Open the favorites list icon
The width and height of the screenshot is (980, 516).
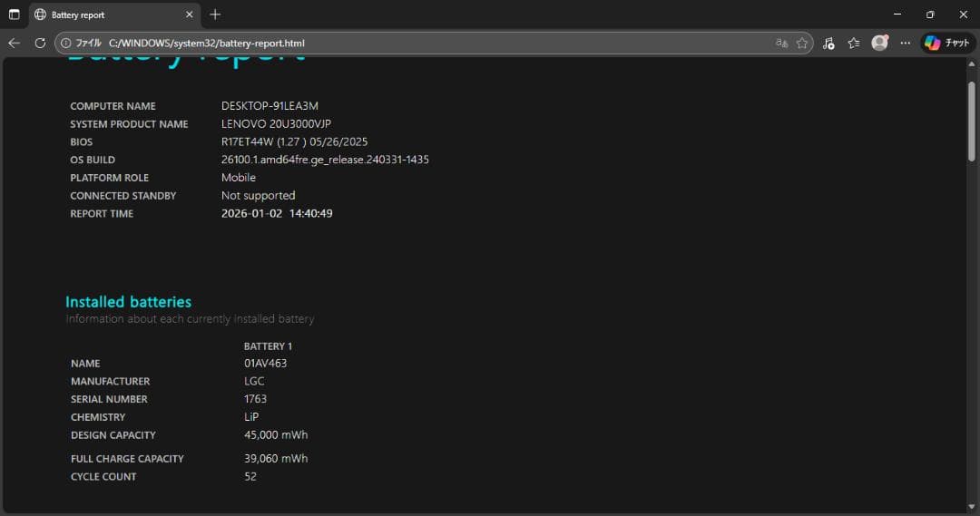pos(854,44)
